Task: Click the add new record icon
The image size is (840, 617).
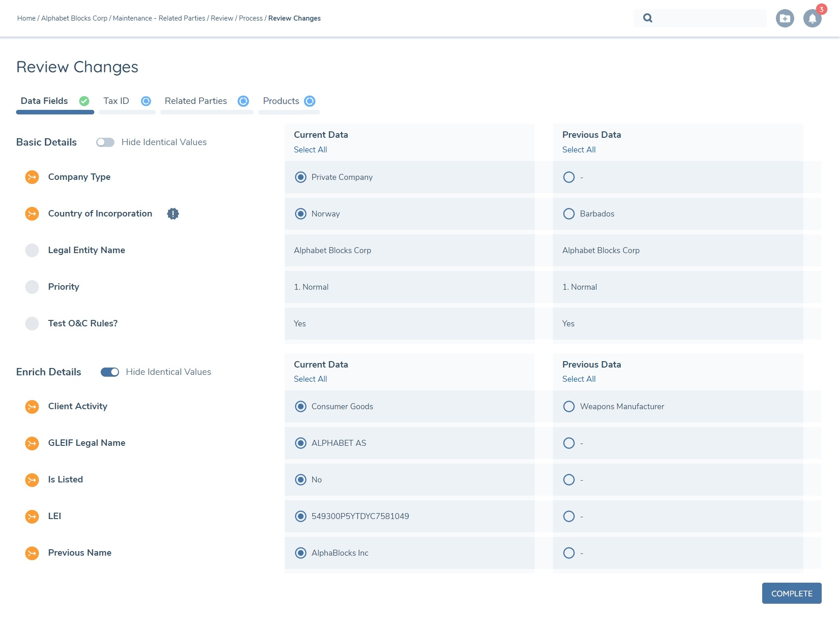Action: [785, 18]
